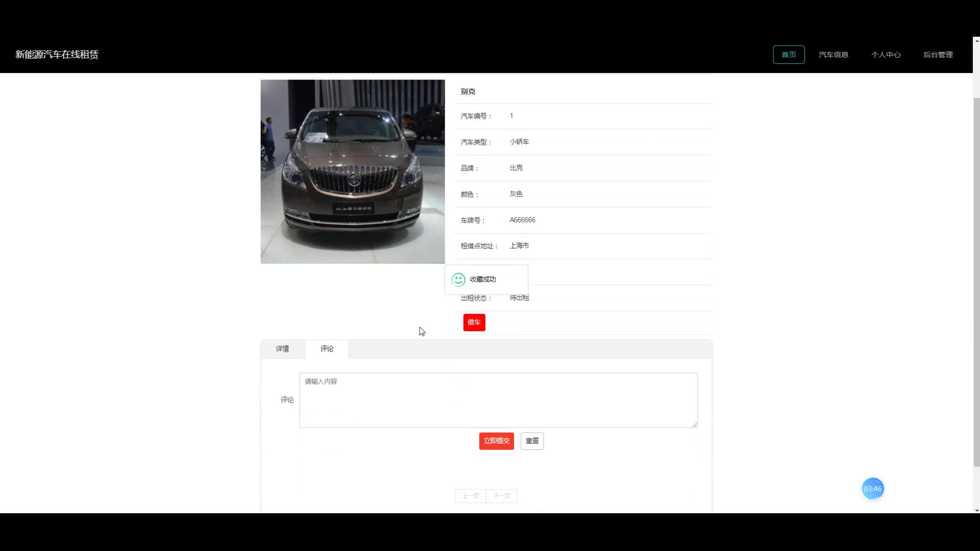Click the 上一页 pagination button
The width and height of the screenshot is (980, 551).
point(471,496)
